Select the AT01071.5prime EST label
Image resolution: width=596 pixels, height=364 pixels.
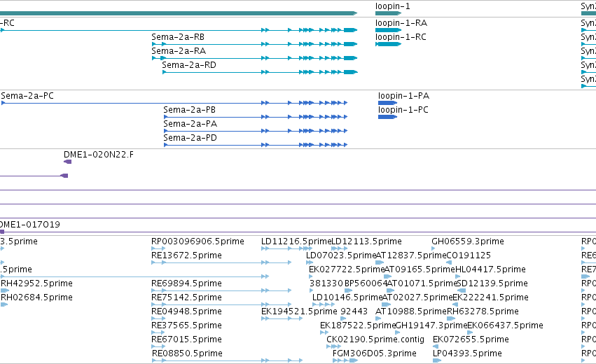(422, 283)
